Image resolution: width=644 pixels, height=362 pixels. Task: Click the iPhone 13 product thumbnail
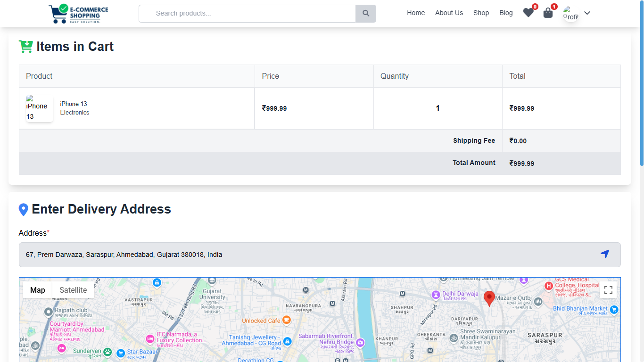pyautogui.click(x=40, y=108)
